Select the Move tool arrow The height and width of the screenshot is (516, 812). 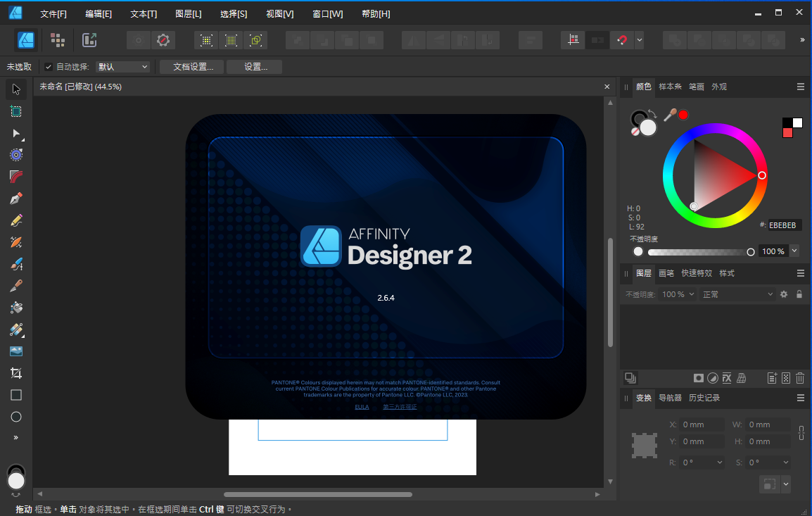tap(16, 89)
